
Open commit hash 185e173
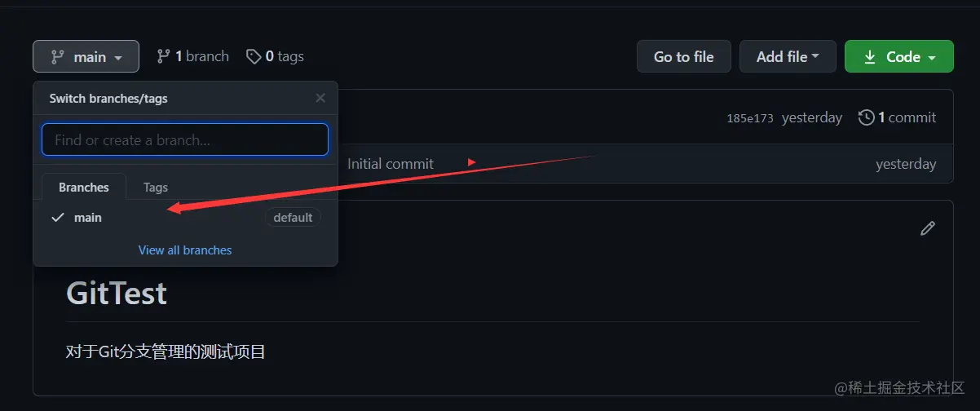coord(749,118)
